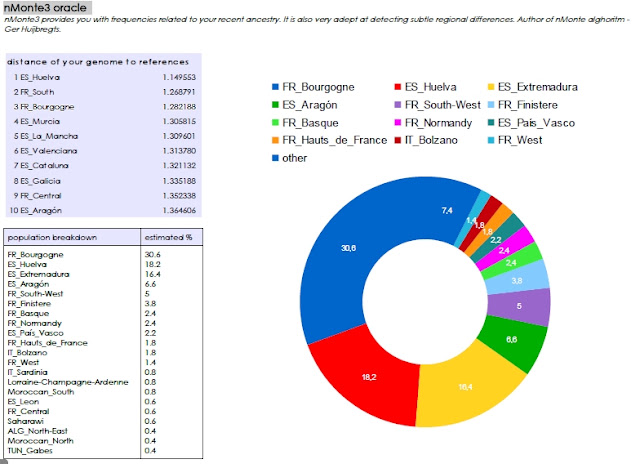Click the 'population breakdown' column header
The width and height of the screenshot is (640, 464).
tap(52, 237)
